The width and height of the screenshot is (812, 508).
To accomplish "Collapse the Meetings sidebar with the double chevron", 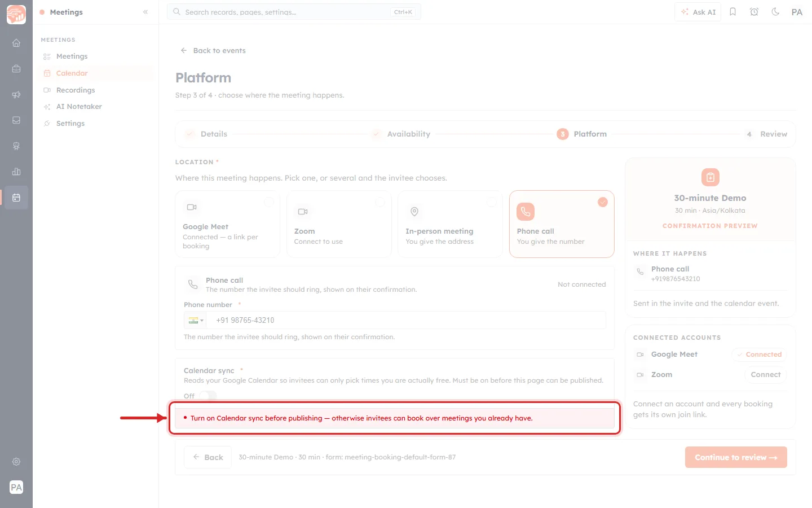I will coord(145,12).
